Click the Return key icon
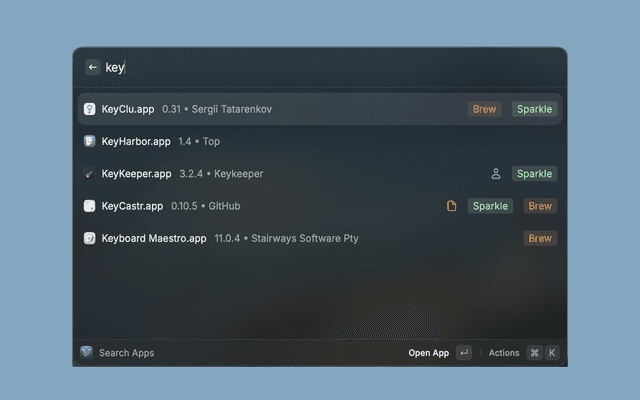This screenshot has height=400, width=640. (464, 353)
